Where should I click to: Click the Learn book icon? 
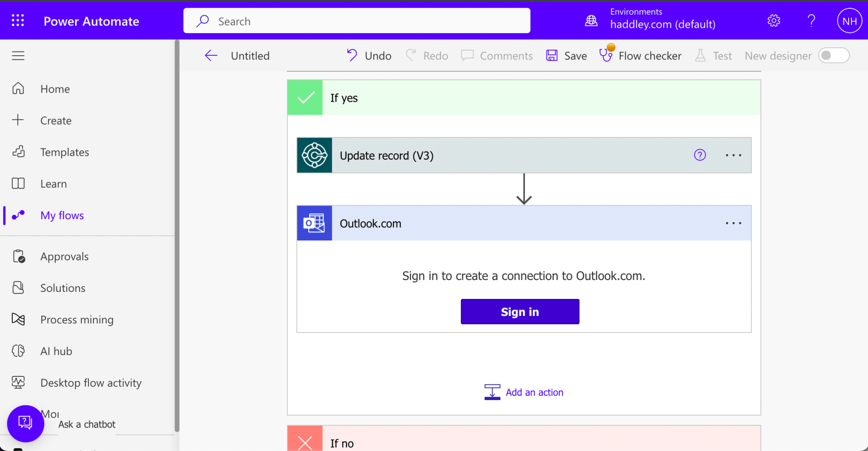point(18,183)
